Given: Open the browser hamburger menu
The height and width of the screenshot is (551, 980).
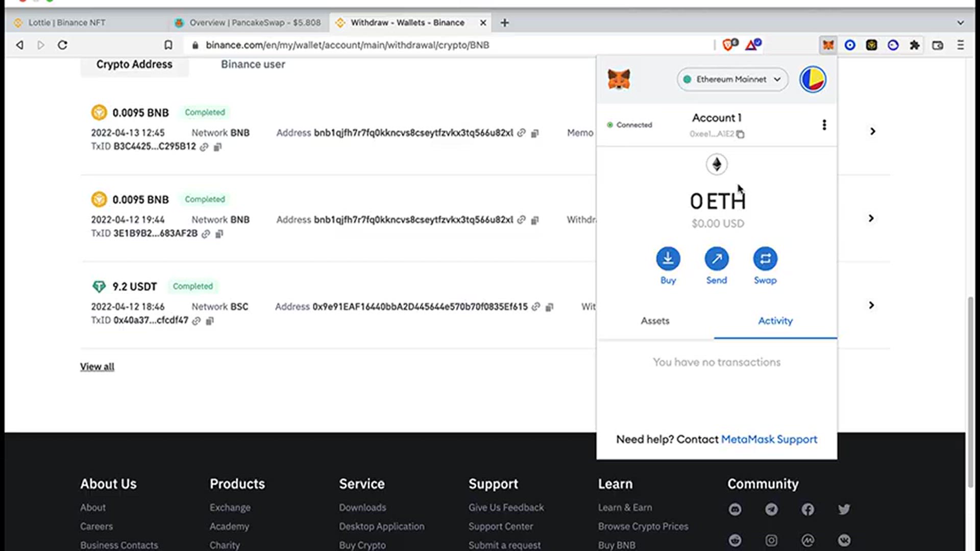Looking at the screenshot, I should (x=960, y=45).
